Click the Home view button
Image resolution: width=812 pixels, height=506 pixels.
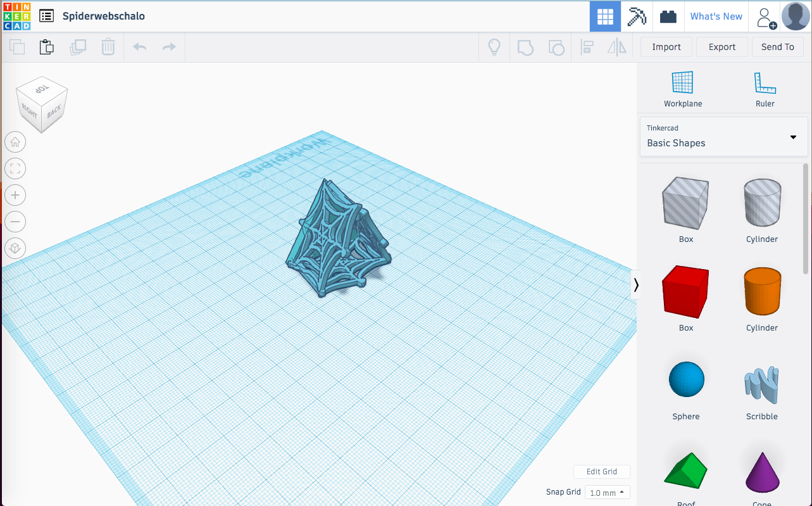[x=15, y=142]
